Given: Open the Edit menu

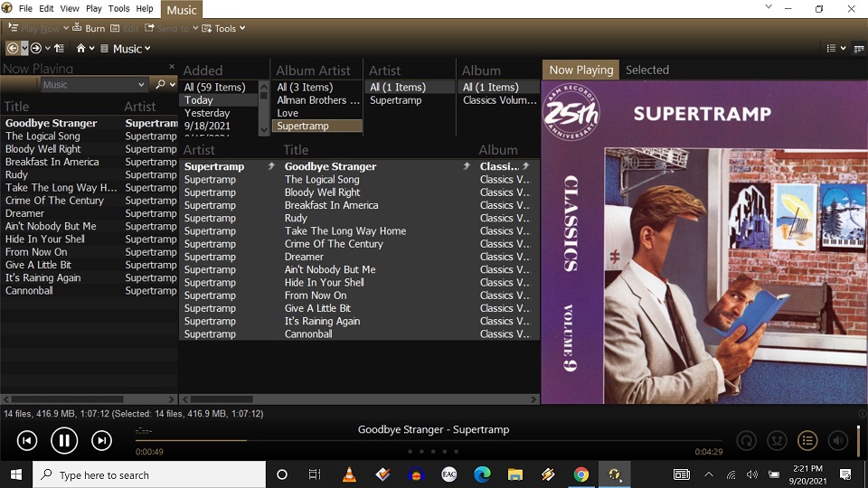Looking at the screenshot, I should (46, 8).
